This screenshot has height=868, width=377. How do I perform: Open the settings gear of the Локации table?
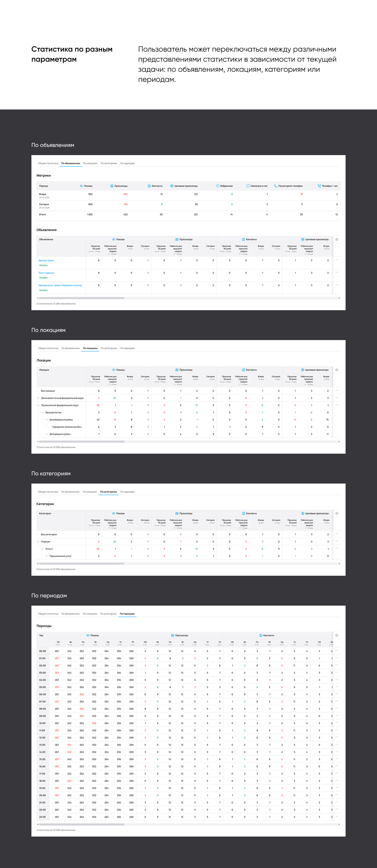coord(336,370)
